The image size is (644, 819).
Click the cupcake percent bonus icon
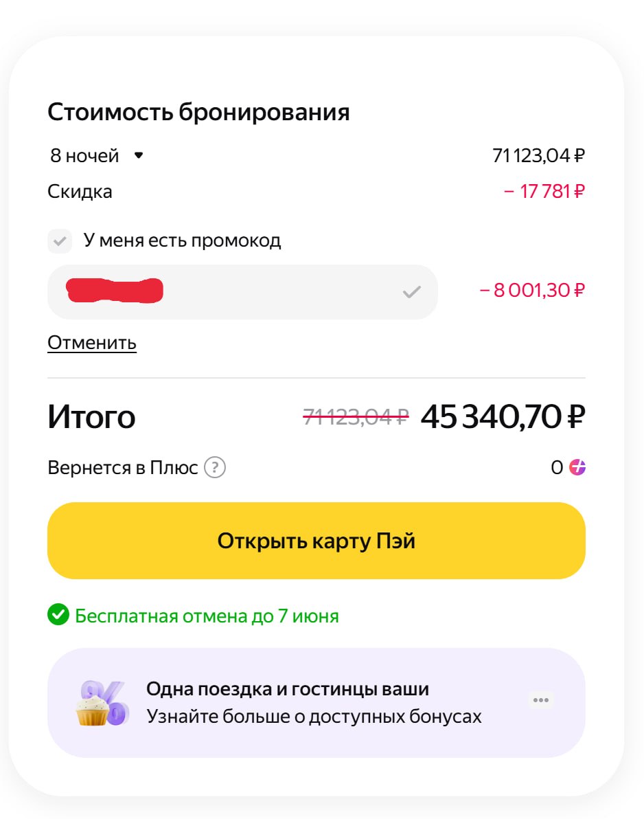(101, 703)
